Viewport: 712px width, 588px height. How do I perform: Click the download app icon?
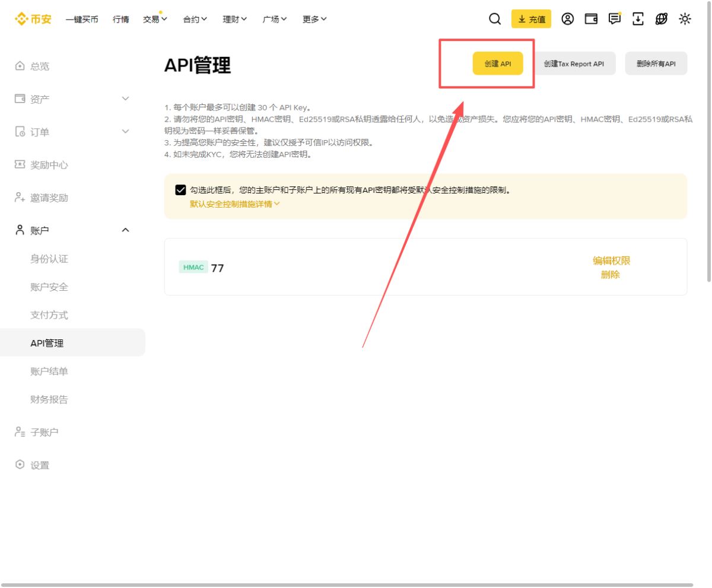[x=637, y=19]
